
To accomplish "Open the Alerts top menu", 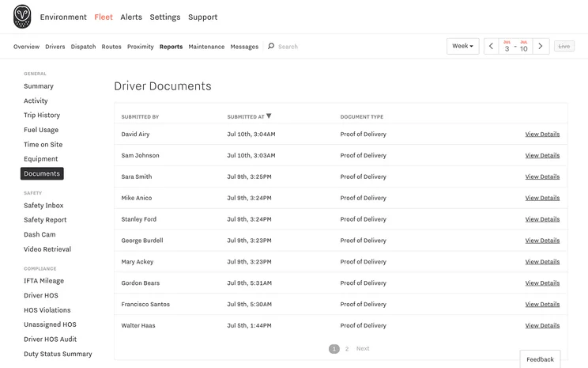I will coord(131,17).
